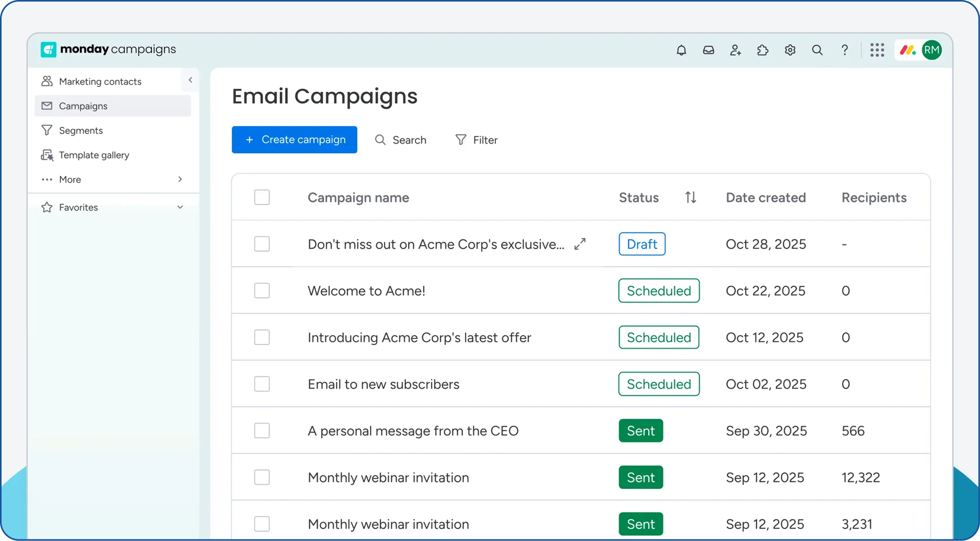
Task: Click Sent badge for the CEO message
Action: point(641,431)
